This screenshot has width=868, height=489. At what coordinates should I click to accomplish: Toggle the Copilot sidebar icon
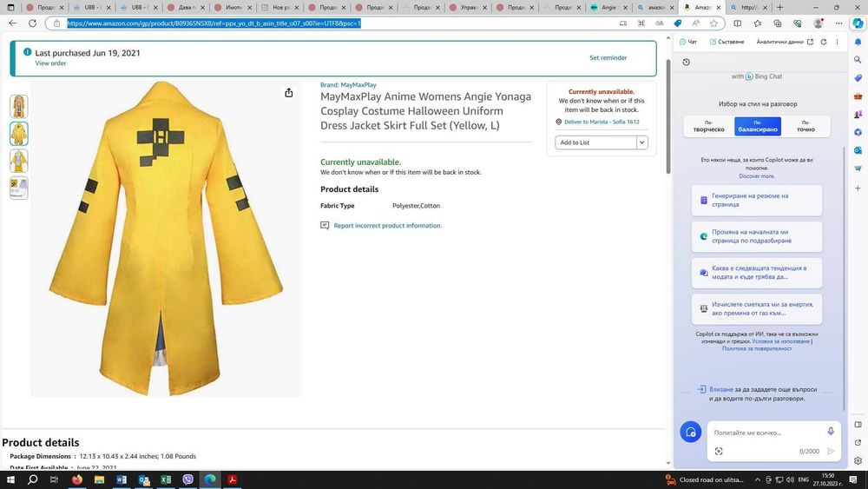click(858, 23)
